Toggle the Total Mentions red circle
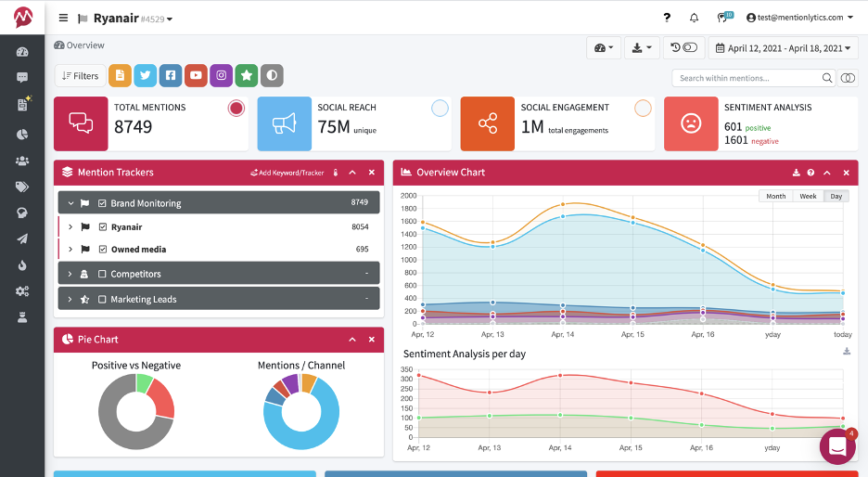This screenshot has width=868, height=477. tap(236, 108)
